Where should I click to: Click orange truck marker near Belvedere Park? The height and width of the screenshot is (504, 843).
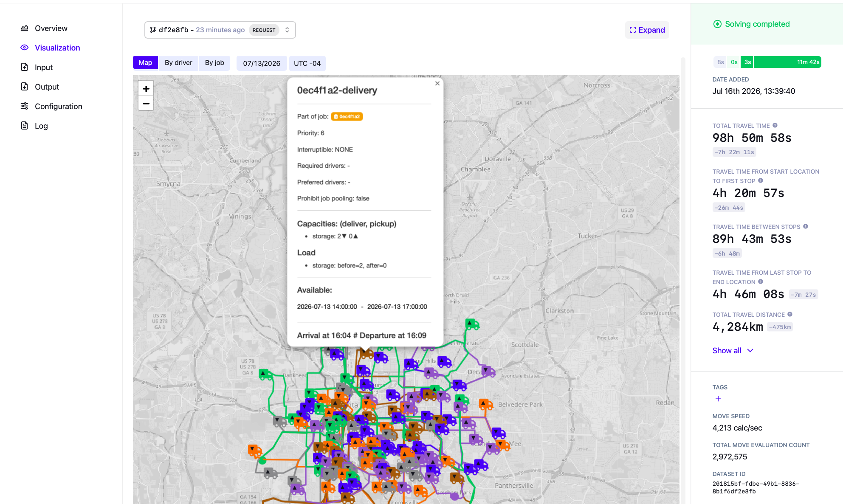point(486,404)
